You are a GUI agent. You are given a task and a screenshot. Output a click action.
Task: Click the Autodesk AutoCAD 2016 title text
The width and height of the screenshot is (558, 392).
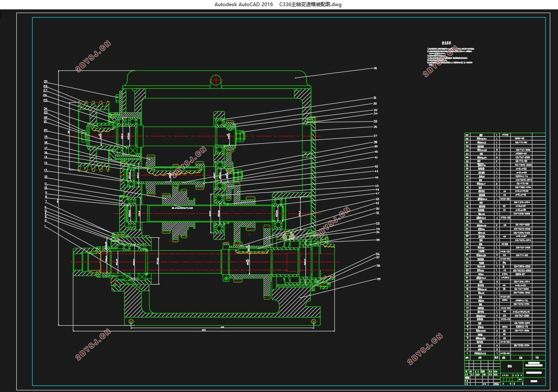pyautogui.click(x=244, y=4)
